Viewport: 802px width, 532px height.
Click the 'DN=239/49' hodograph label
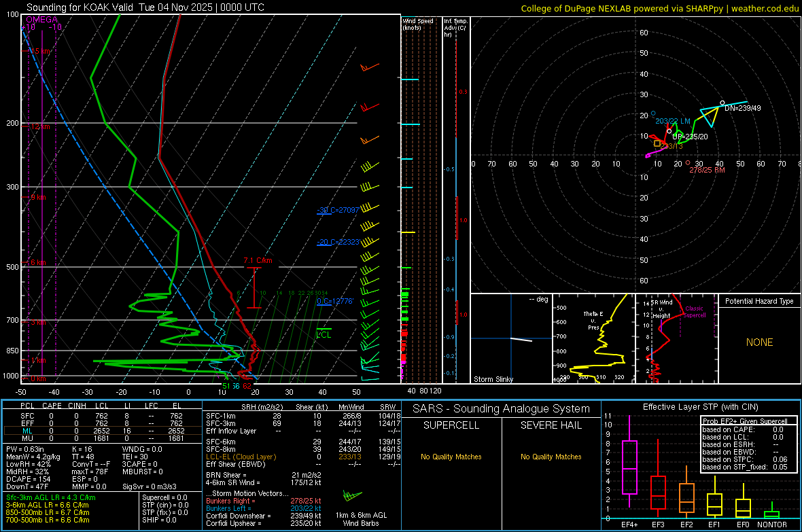coord(743,109)
